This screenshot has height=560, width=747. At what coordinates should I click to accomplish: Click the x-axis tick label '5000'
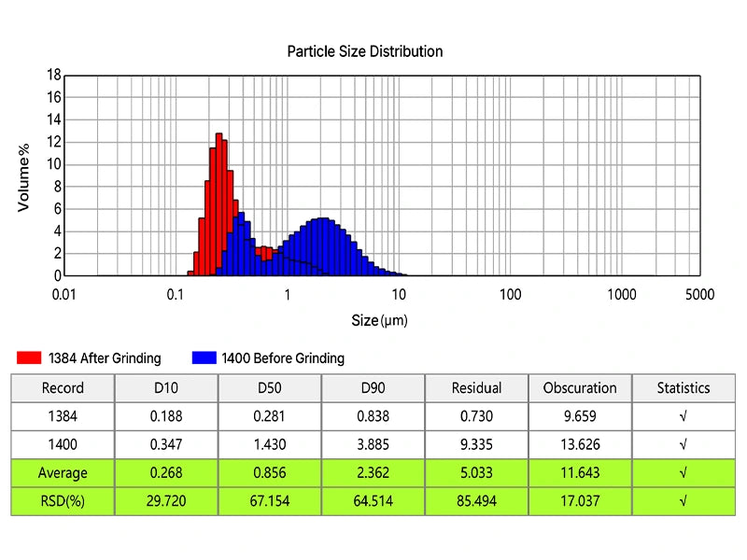[x=699, y=295]
